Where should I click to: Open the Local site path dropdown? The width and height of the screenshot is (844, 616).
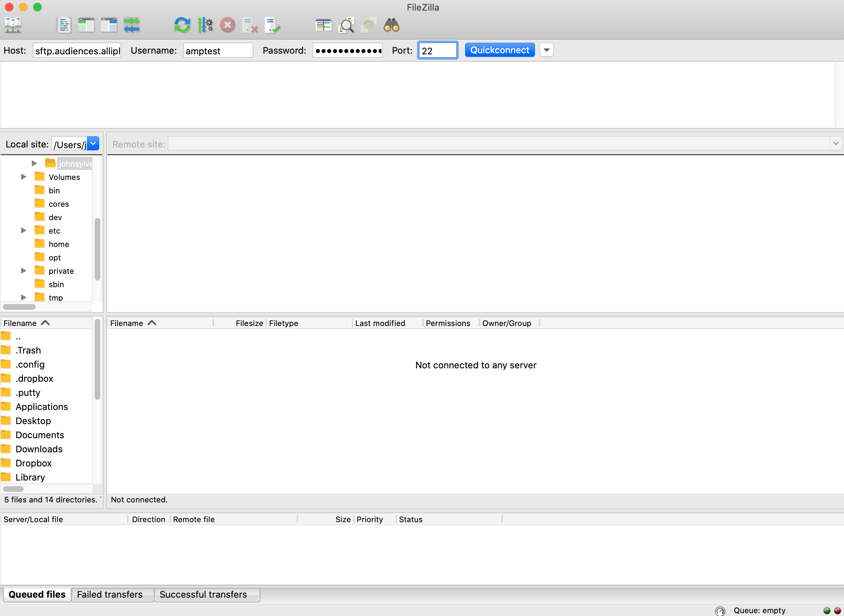93,143
